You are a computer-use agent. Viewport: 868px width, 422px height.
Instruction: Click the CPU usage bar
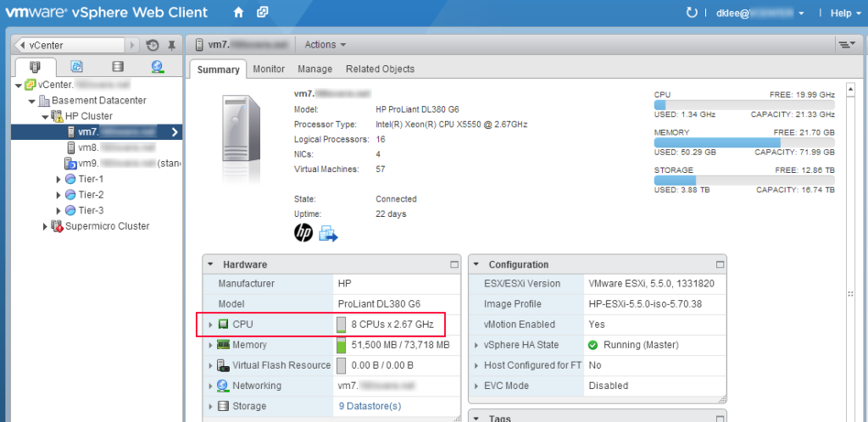[744, 105]
